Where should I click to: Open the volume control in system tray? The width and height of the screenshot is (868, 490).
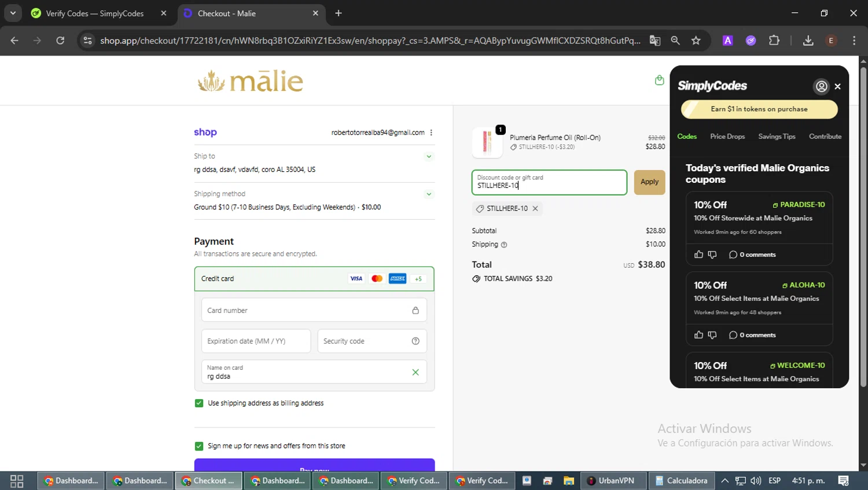756,481
